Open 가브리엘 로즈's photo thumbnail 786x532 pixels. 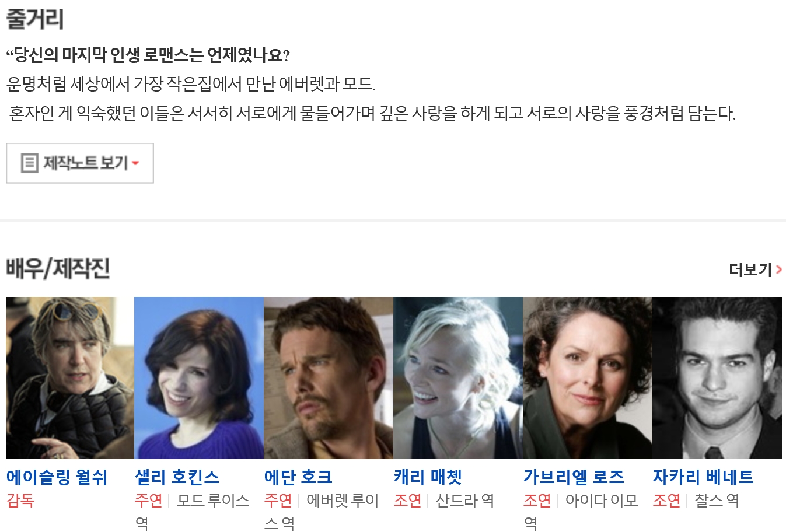click(588, 378)
